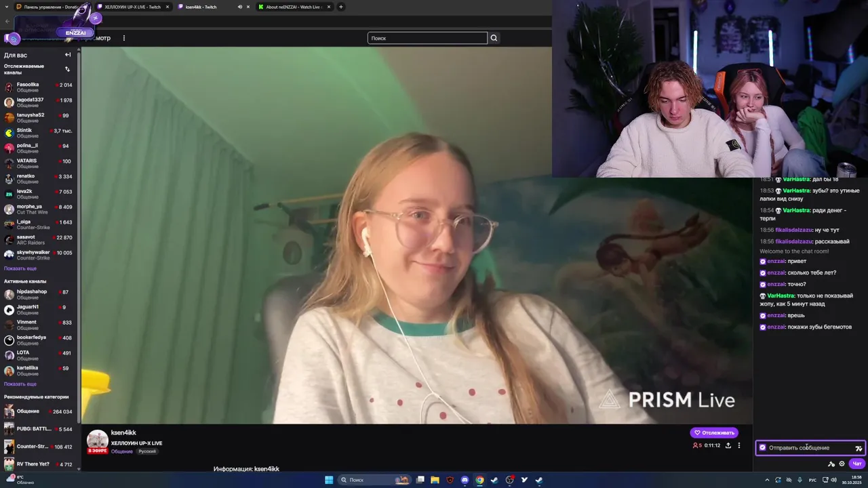The image size is (868, 488).
Task: Open PUBG: BATTL... recommended category
Action: 38,429
